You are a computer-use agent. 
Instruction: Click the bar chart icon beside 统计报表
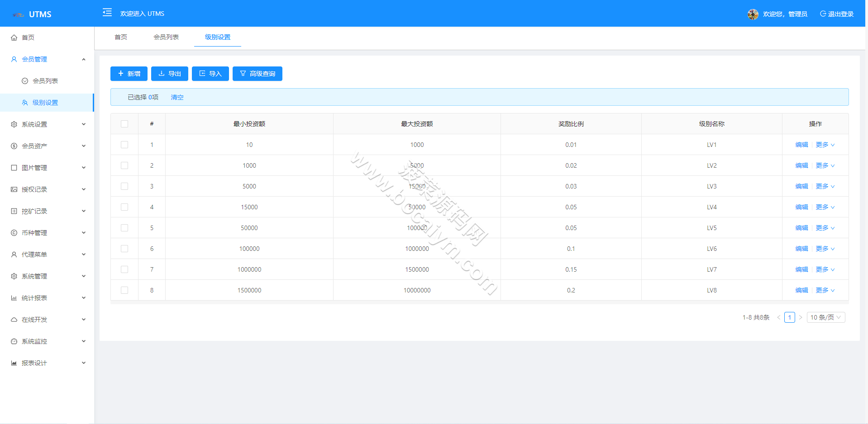point(14,298)
